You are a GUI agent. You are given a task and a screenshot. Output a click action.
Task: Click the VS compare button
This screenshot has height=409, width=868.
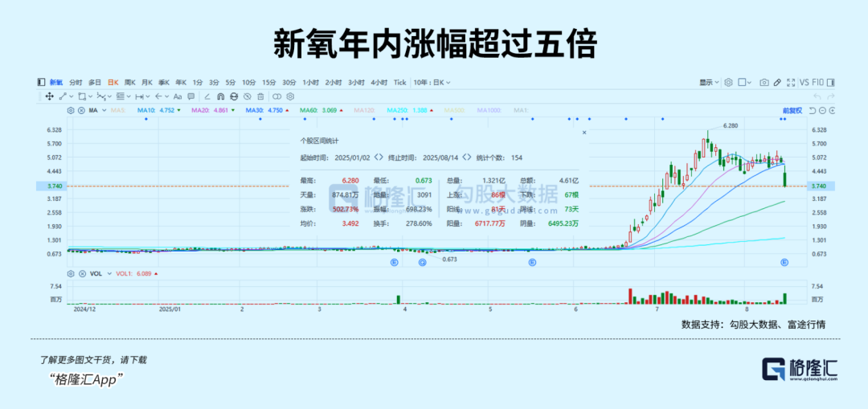pyautogui.click(x=804, y=83)
